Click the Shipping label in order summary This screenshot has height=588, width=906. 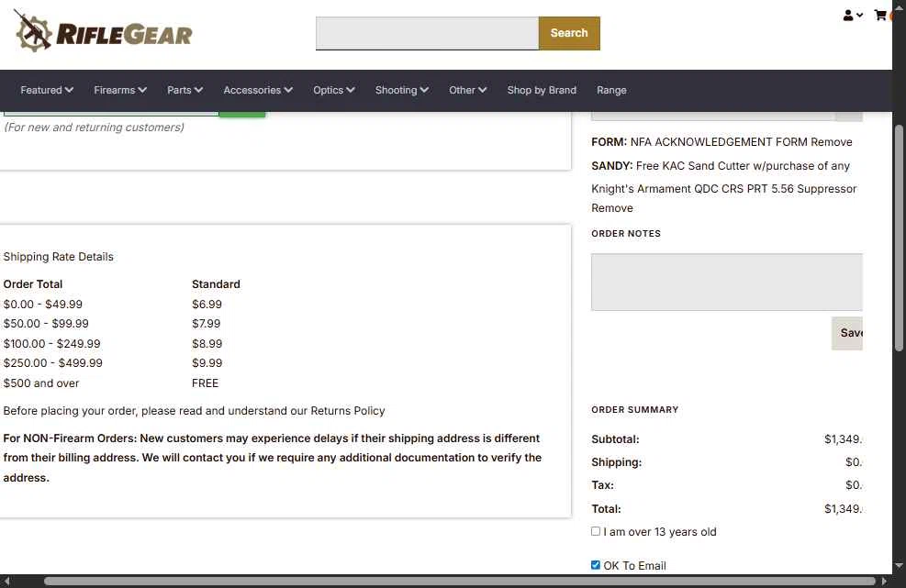[616, 462]
